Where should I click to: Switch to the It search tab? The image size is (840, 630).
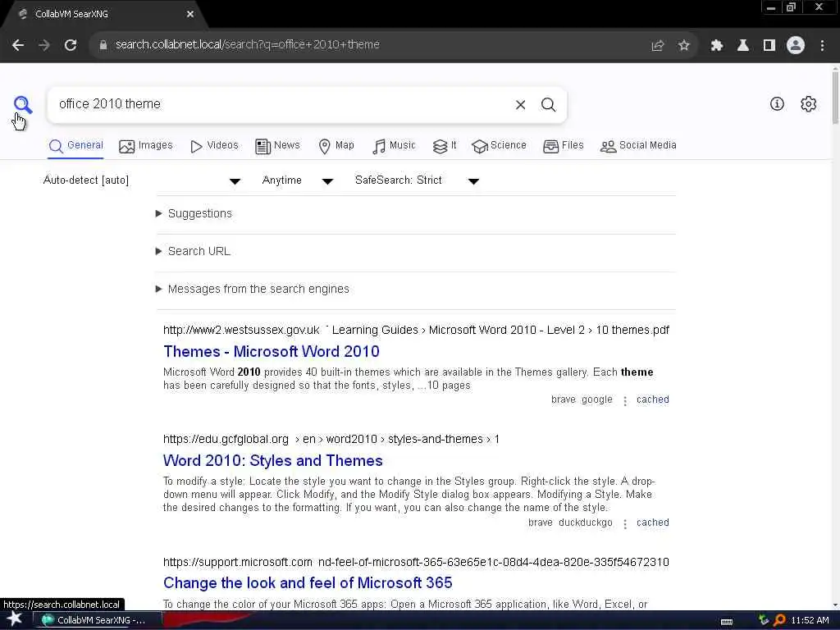[445, 146]
